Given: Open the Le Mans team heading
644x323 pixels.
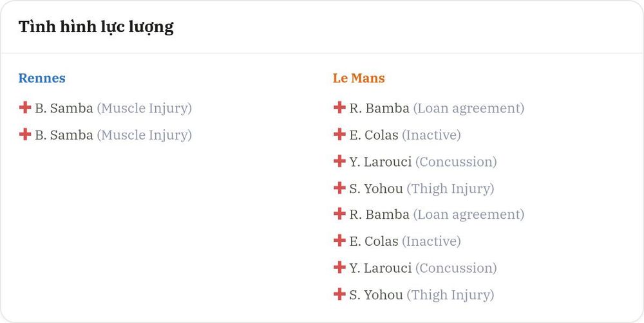Looking at the screenshot, I should coord(359,78).
